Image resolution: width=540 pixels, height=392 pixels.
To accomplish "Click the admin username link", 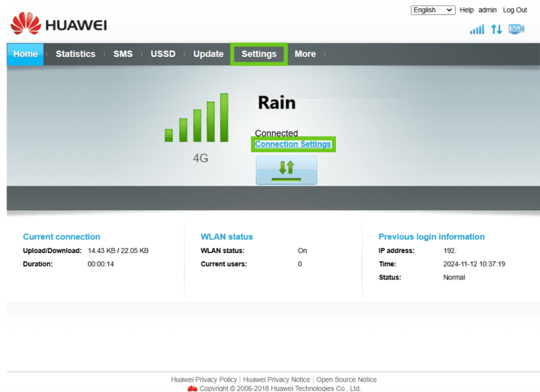I will click(488, 10).
